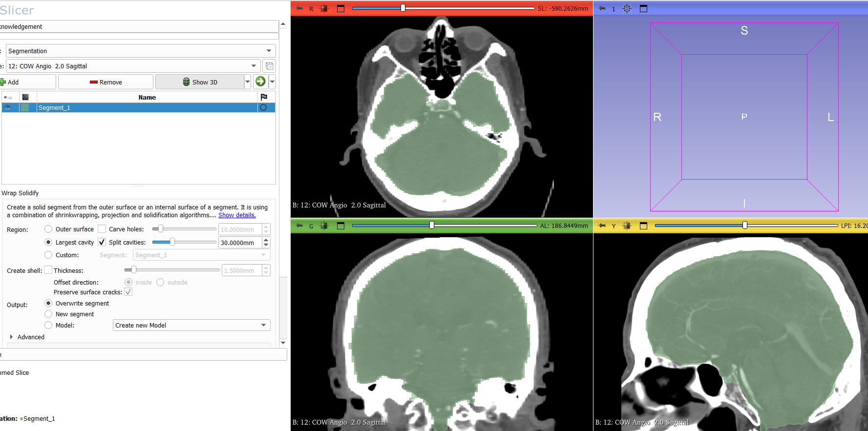The width and height of the screenshot is (868, 431).
Task: Open the Segment_1 color swatch
Action: (x=25, y=107)
